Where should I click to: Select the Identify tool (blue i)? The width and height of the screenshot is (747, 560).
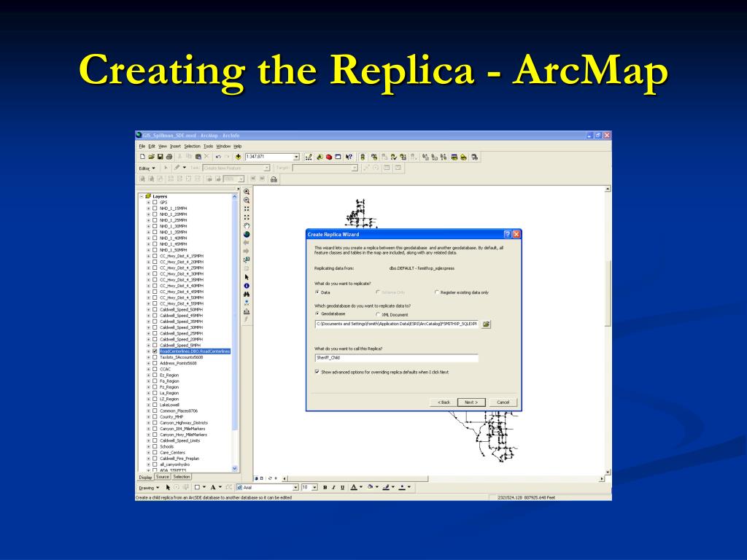click(x=247, y=286)
